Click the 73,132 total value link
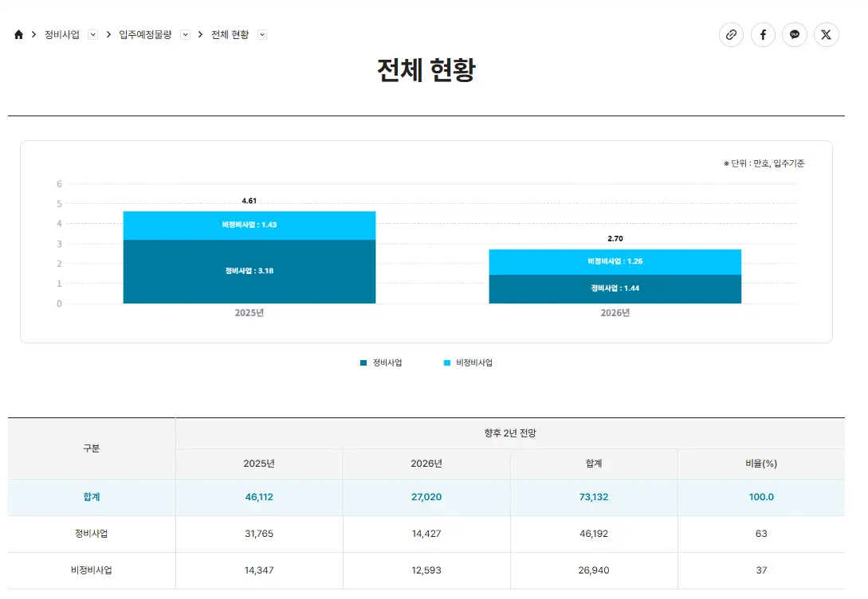Image resolution: width=868 pixels, height=599 pixels. pos(593,497)
